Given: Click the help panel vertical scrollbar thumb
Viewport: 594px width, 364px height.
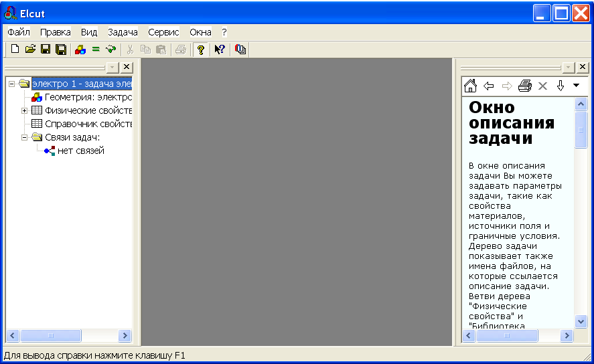Looking at the screenshot, I should pos(581,130).
